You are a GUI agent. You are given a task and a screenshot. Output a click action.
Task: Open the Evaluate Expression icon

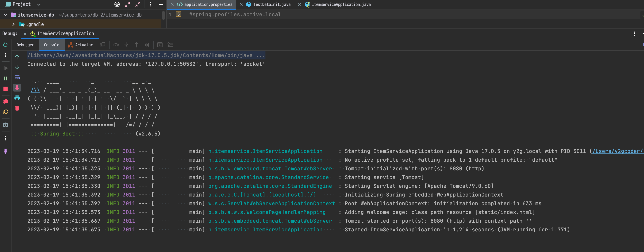(x=160, y=45)
